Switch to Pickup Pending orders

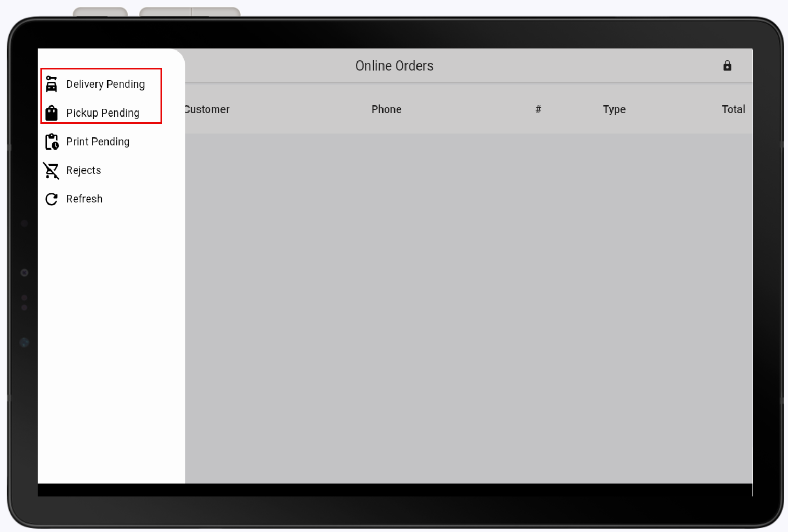coord(102,113)
